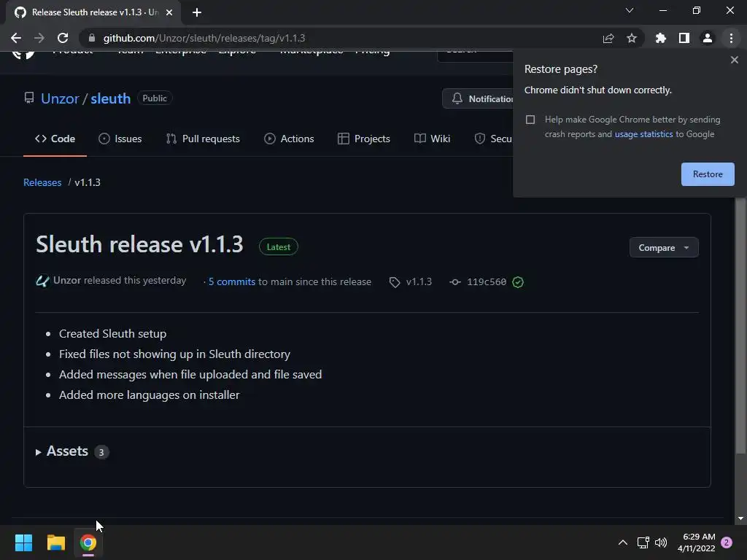Click 'Added more languages on installer' note
The width and height of the screenshot is (747, 560).
tap(149, 394)
